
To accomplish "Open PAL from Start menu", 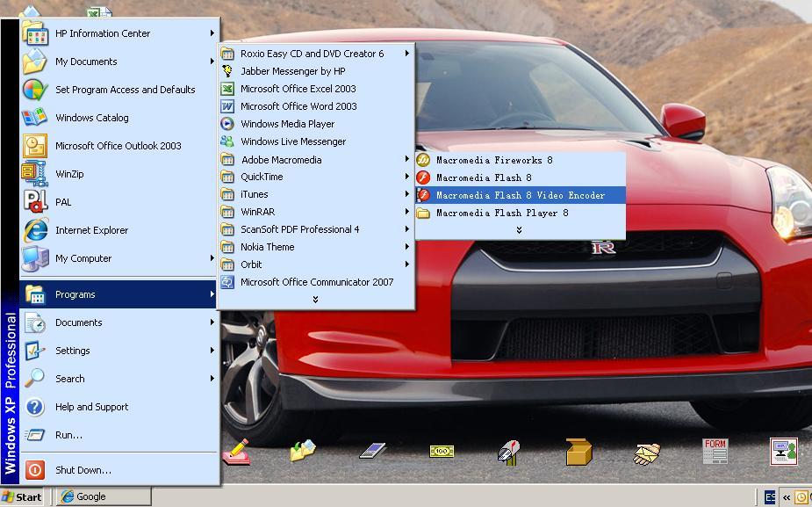I will pos(119,202).
